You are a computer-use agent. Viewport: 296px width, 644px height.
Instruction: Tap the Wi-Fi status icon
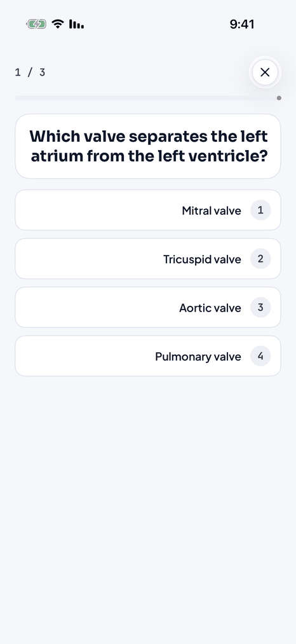point(58,24)
